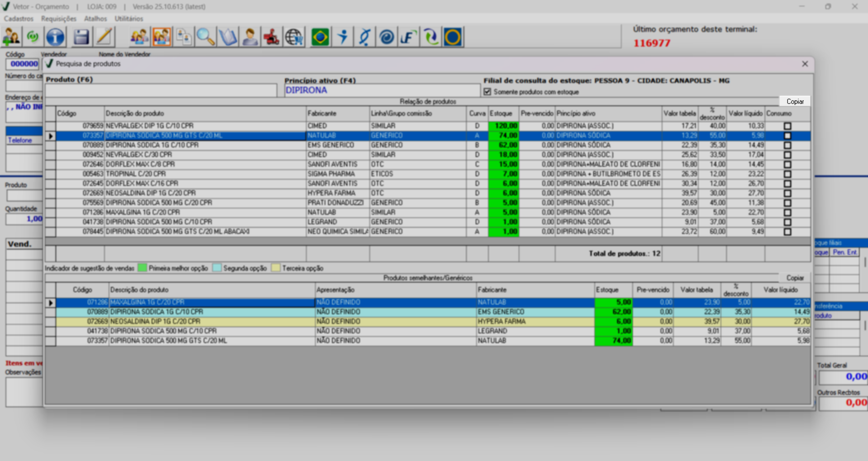This screenshot has width=868, height=461.
Task: Click the floppy disk save icon
Action: pyautogui.click(x=81, y=37)
